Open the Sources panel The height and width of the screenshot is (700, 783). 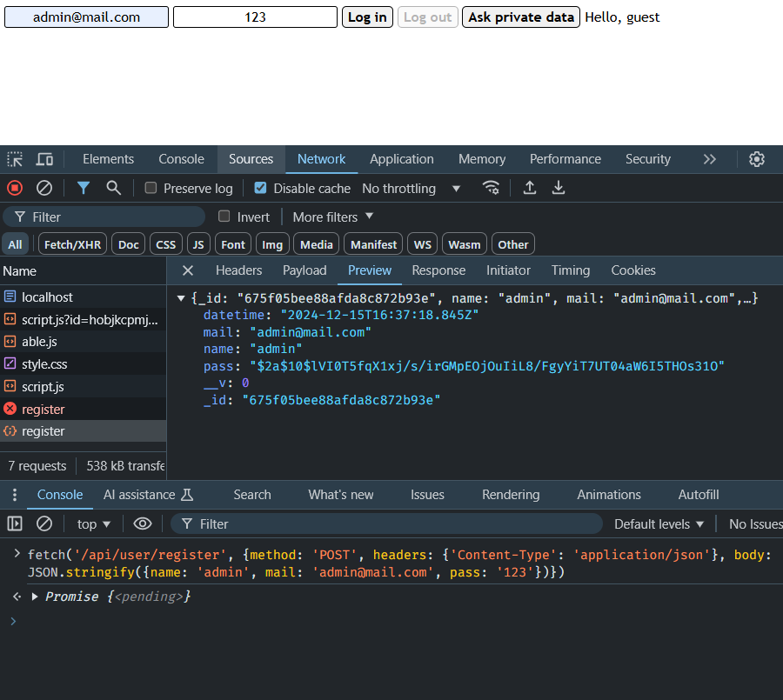tap(251, 159)
